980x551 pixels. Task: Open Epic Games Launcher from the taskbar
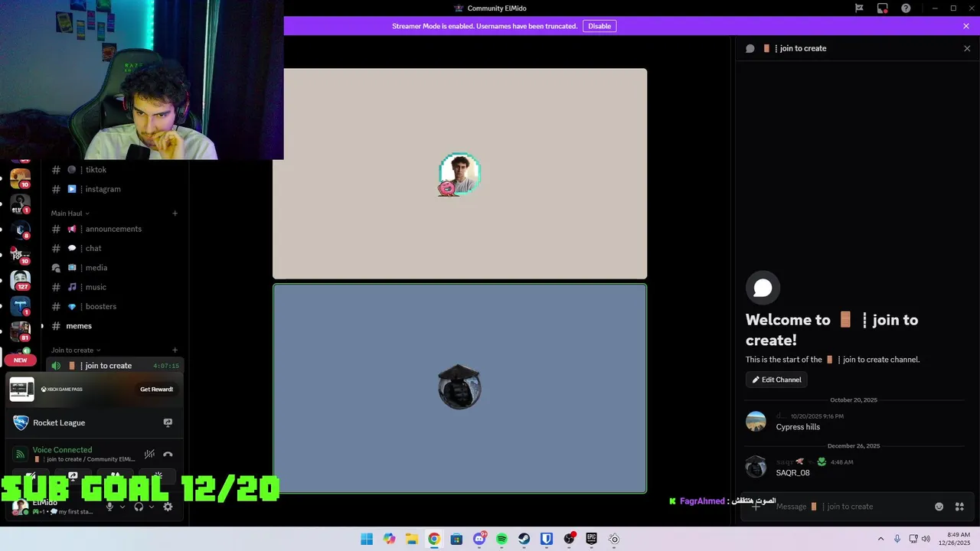click(x=591, y=539)
